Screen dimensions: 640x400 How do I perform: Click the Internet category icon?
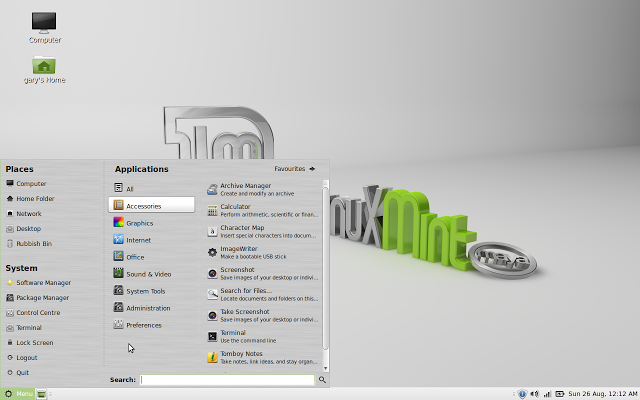pos(118,239)
